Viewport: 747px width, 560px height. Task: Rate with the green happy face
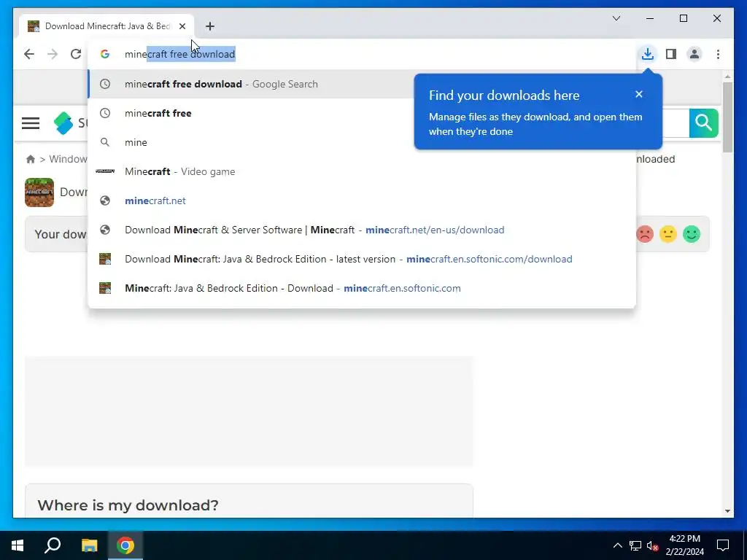point(692,234)
